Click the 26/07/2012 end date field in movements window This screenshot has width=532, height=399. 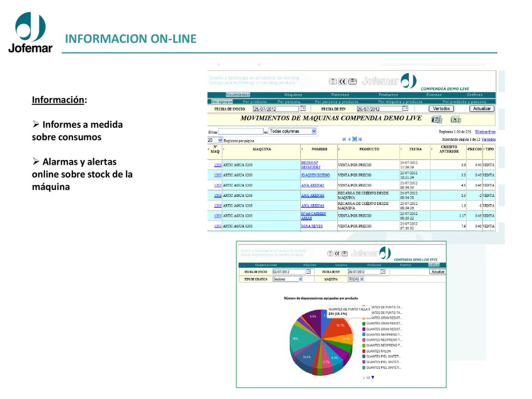click(x=379, y=109)
